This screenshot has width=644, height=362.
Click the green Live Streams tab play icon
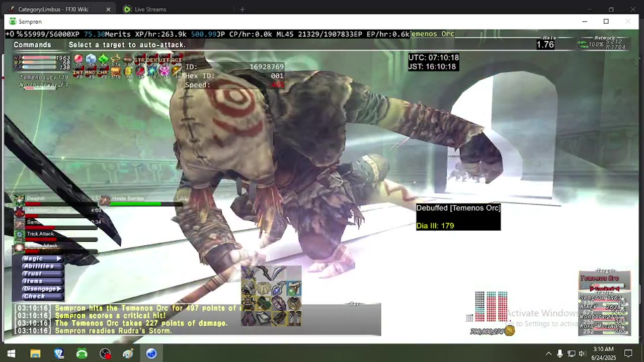[x=127, y=9]
